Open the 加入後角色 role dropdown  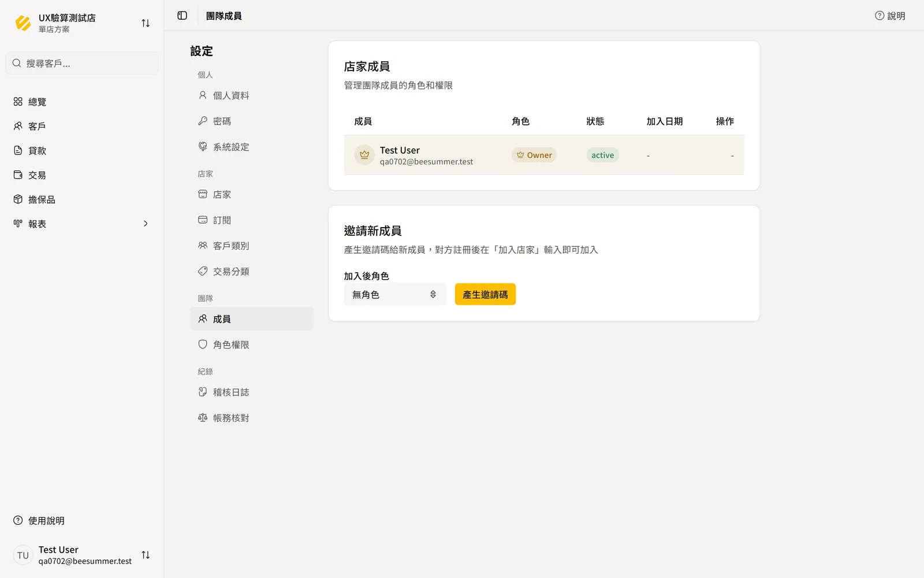[x=395, y=294]
